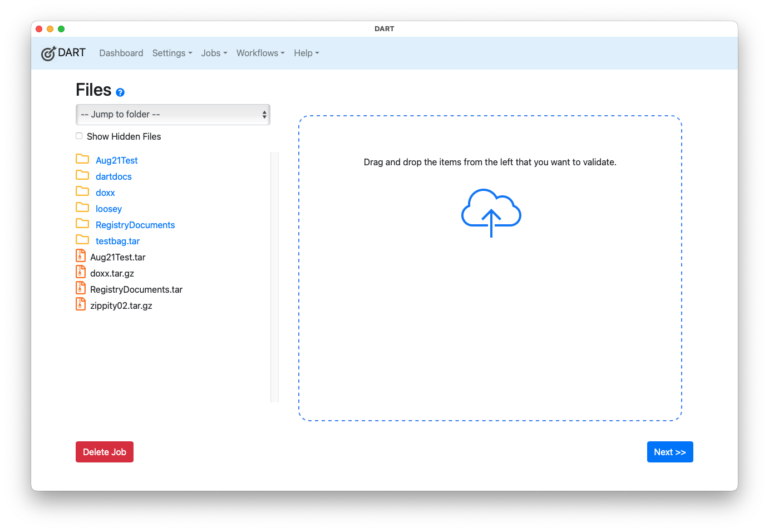769x532 pixels.
Task: Click the archive file icon beside zippity02.tar.gz
Action: [81, 304]
